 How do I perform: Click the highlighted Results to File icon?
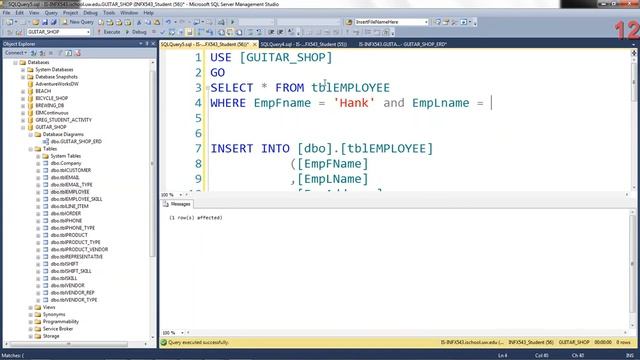(x=189, y=32)
